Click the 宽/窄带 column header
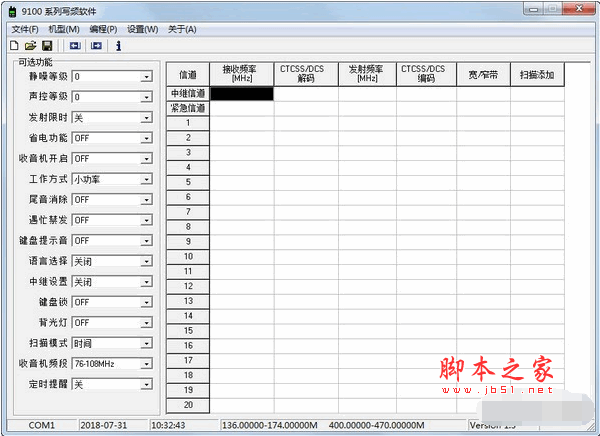The height and width of the screenshot is (436, 600). 483,74
